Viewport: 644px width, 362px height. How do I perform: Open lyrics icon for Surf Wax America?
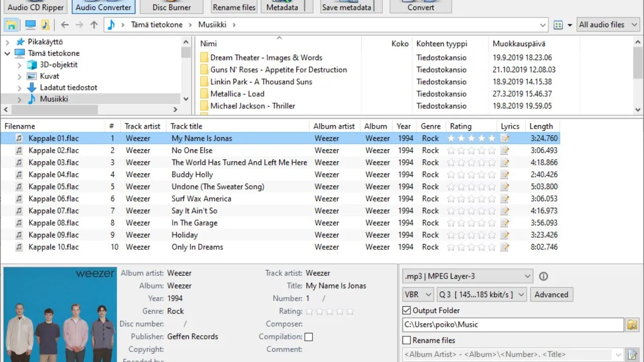[x=505, y=199]
